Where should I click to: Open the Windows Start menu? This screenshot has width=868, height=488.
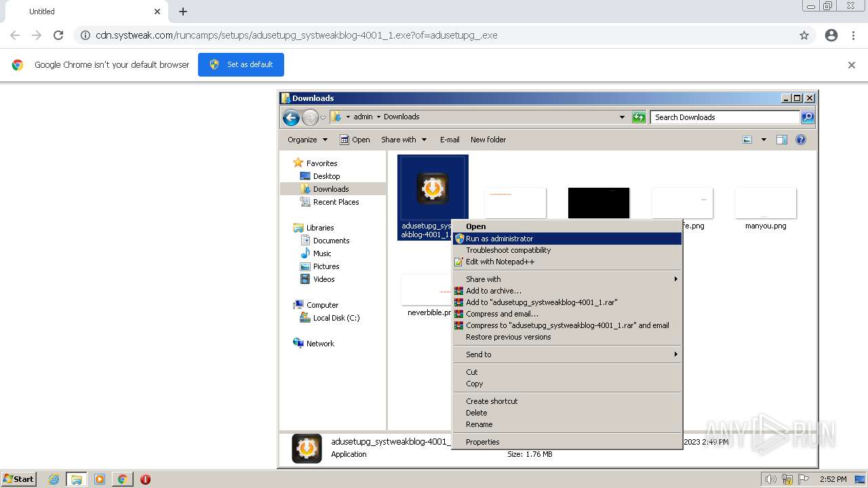19,479
